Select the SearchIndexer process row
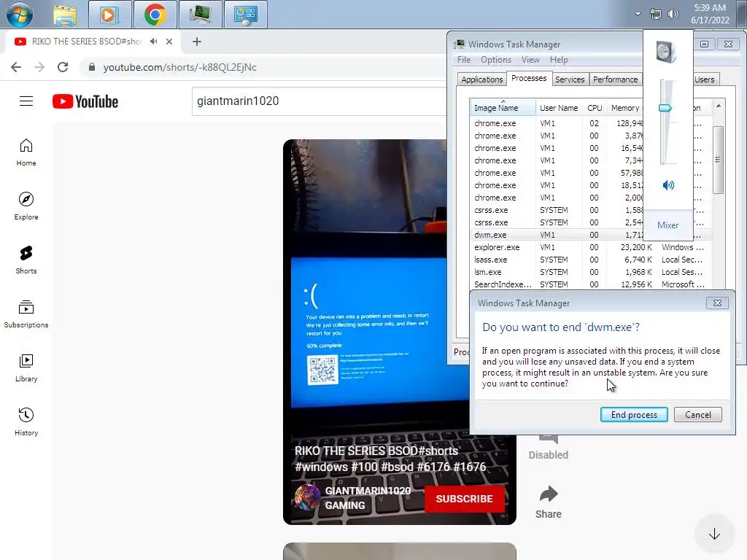Image resolution: width=747 pixels, height=560 pixels. [590, 284]
